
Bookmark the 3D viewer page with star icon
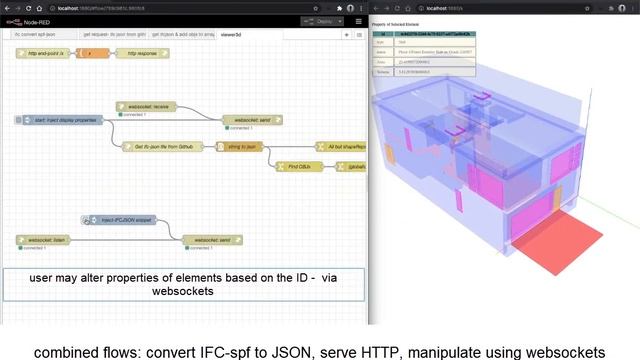point(587,8)
